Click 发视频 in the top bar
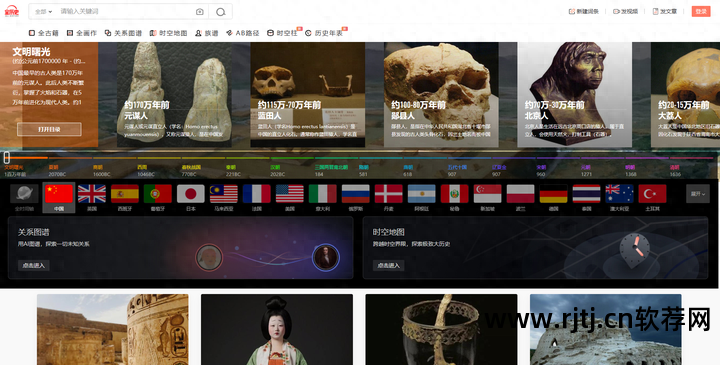720x365 pixels. pyautogui.click(x=625, y=11)
